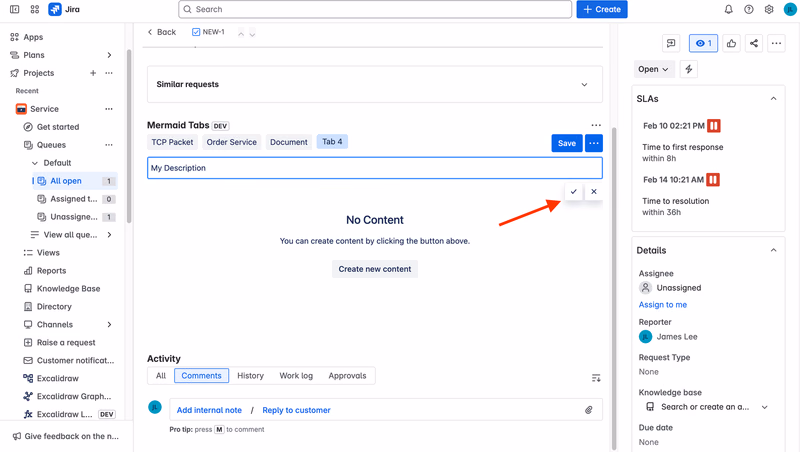This screenshot has width=800, height=452.
Task: Open the Open status dropdown
Action: [x=654, y=69]
